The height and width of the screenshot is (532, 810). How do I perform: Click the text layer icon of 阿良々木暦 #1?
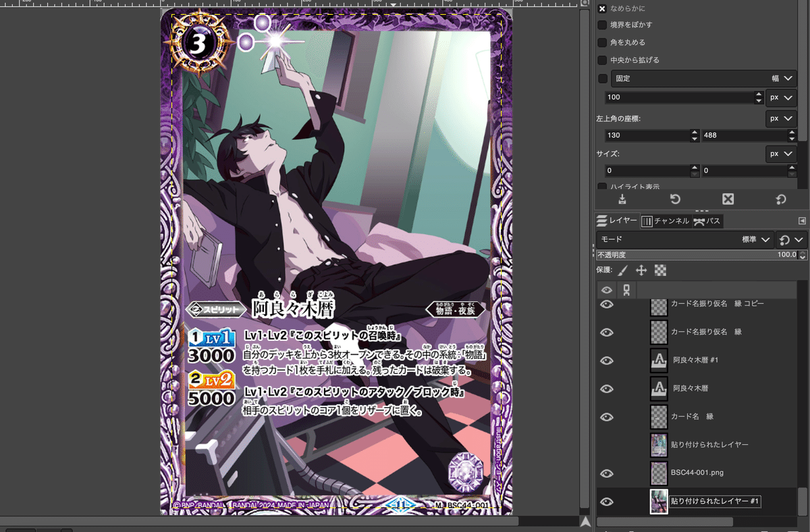(x=659, y=360)
